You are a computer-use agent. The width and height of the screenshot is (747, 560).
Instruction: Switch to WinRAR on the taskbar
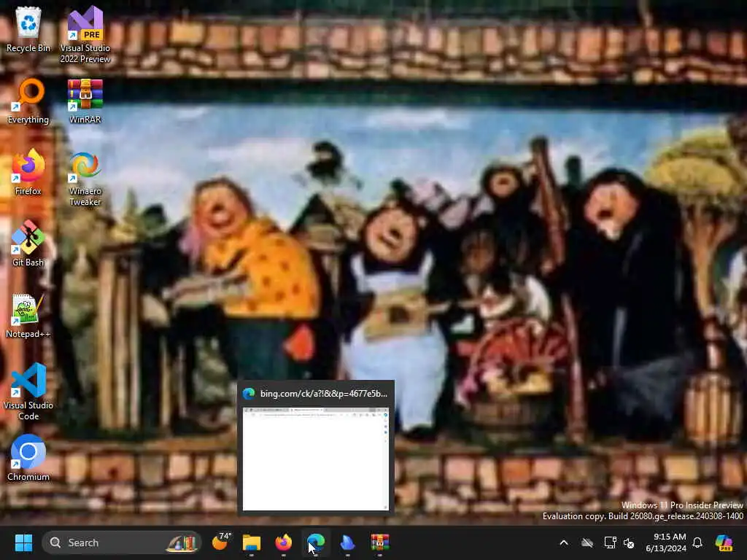coord(379,542)
